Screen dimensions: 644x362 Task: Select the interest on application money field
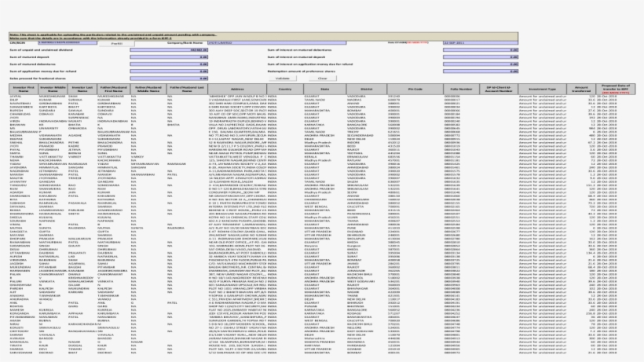[480, 64]
